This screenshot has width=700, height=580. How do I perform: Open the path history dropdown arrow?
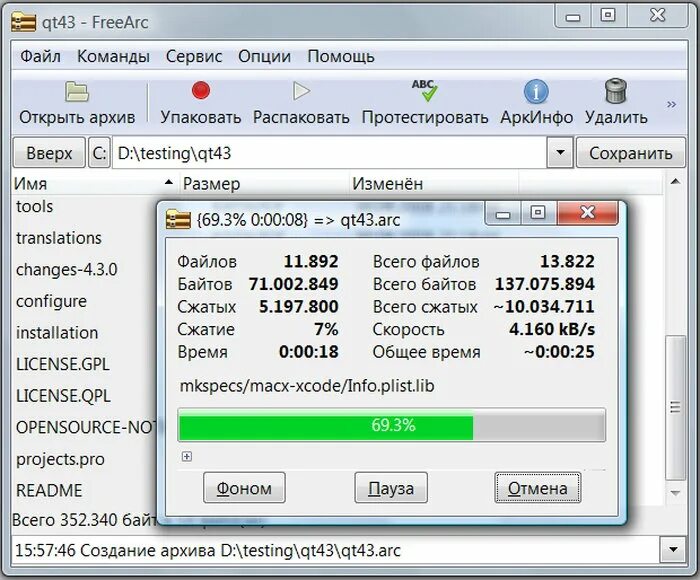tap(560, 153)
